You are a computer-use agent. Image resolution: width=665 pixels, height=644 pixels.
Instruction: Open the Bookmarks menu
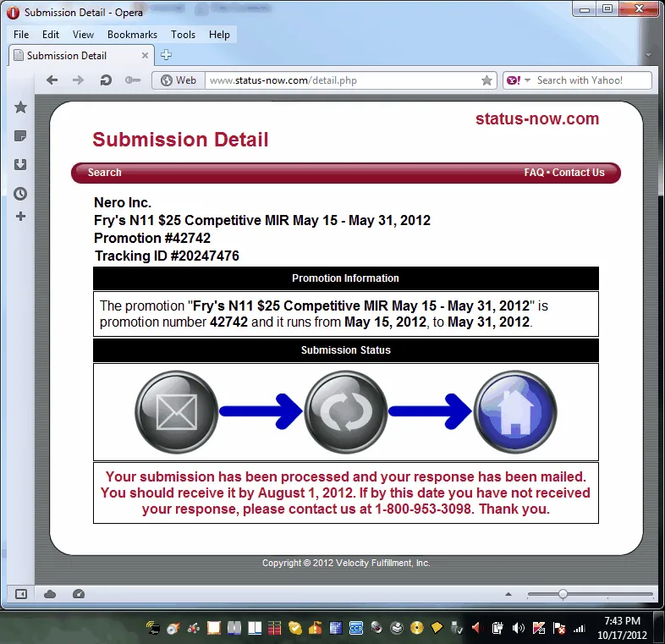click(132, 35)
